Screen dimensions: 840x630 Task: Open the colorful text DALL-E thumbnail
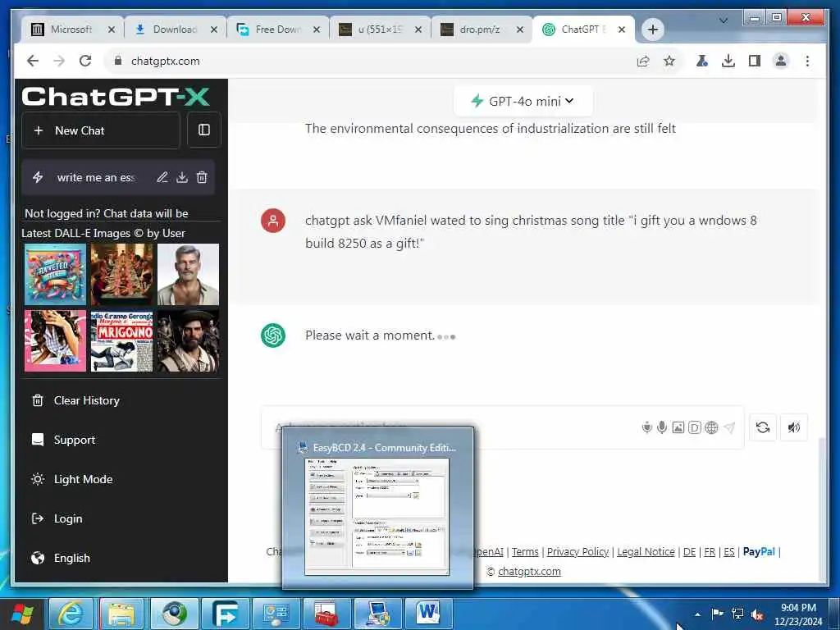pos(55,274)
